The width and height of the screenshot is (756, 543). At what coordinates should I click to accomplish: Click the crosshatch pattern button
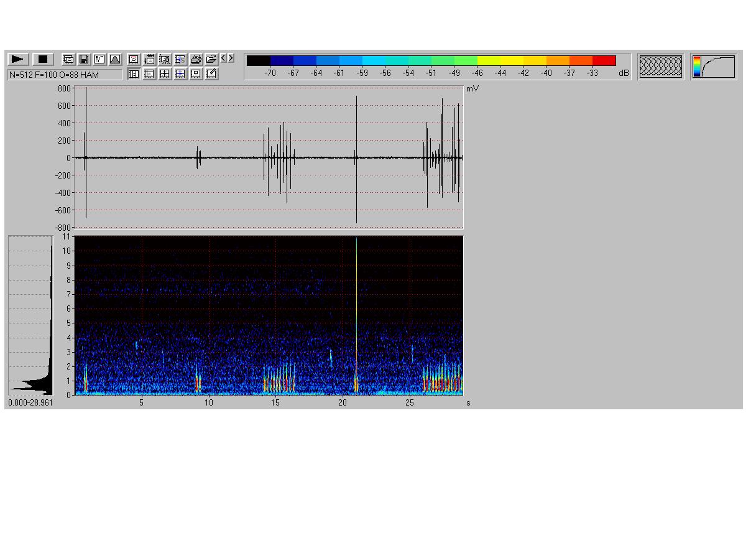[660, 67]
